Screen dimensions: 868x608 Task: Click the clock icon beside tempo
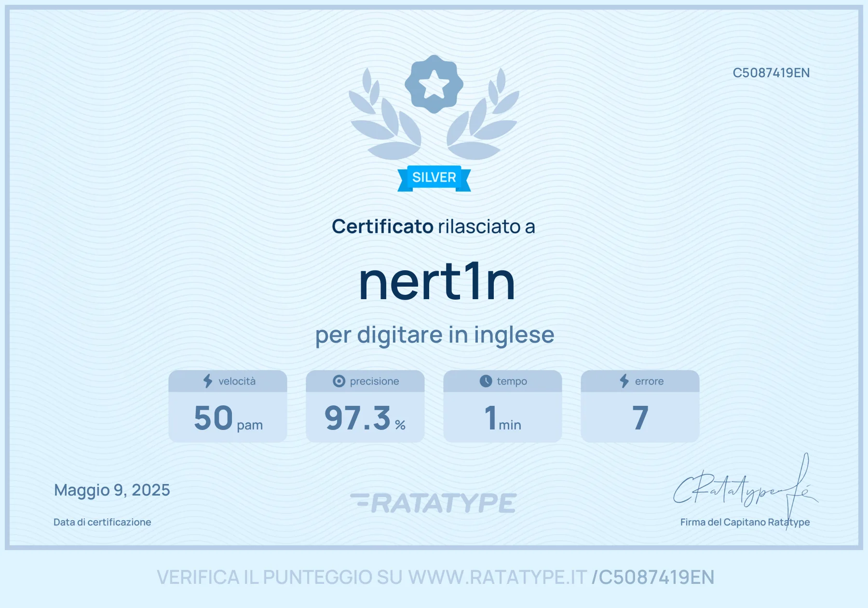pyautogui.click(x=486, y=381)
